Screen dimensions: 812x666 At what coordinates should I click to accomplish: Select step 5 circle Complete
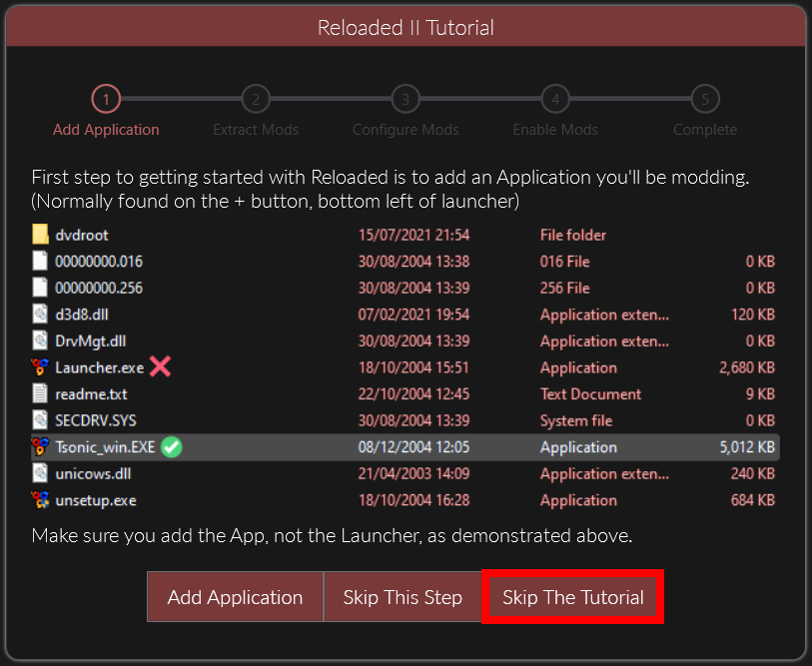click(705, 99)
